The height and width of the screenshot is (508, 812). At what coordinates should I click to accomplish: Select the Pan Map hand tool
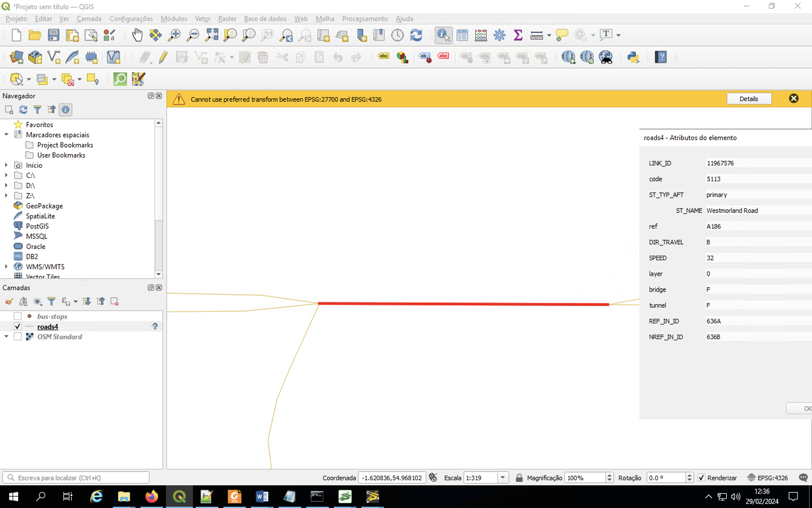click(x=137, y=35)
